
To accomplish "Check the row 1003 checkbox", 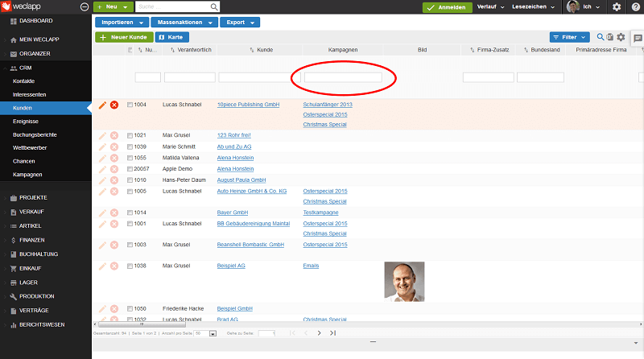I will tap(130, 245).
